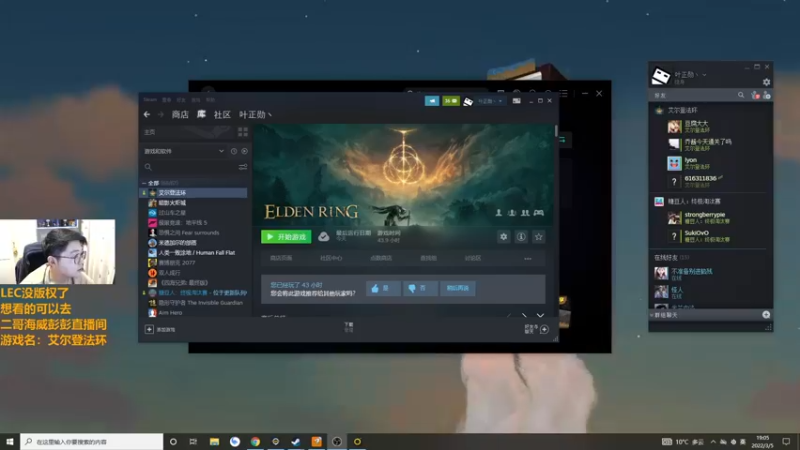800x450 pixels.
Task: Select 艾尔登法环 in the game list
Action: [194, 193]
